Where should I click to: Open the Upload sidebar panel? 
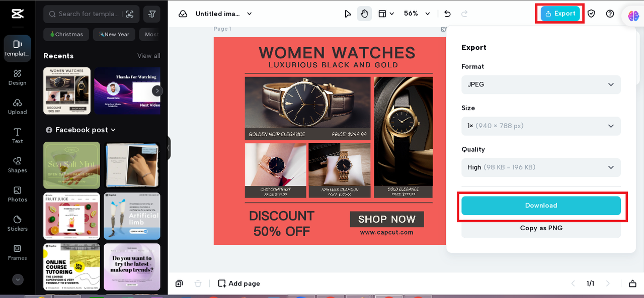pyautogui.click(x=18, y=107)
